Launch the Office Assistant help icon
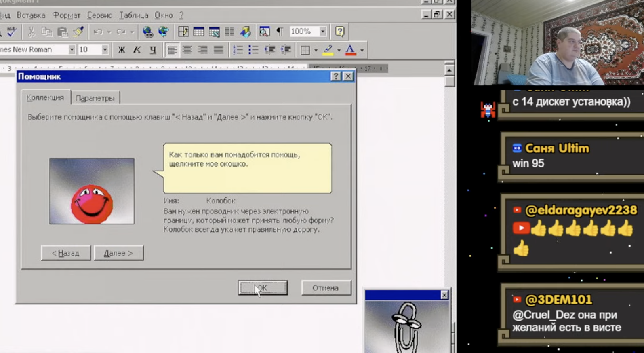 coord(340,32)
